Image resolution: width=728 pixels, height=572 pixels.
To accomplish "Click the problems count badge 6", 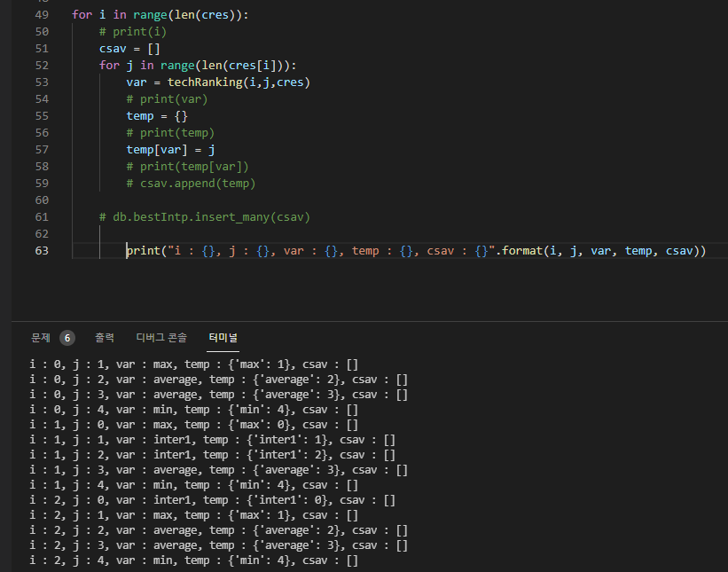I will coord(67,338).
